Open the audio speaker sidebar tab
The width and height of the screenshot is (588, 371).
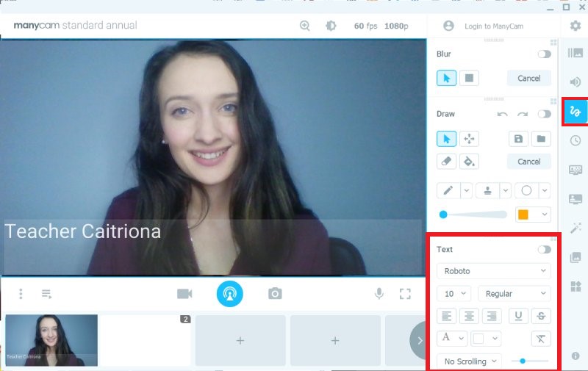[576, 82]
